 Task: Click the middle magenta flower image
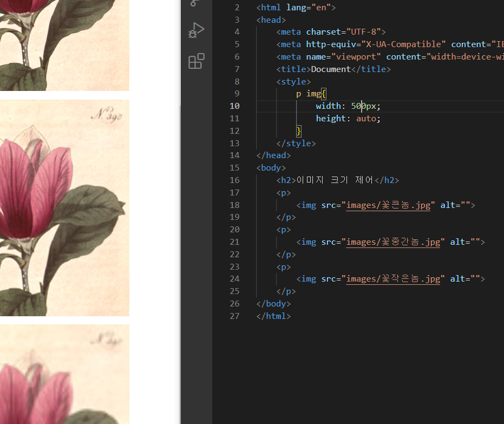point(64,207)
